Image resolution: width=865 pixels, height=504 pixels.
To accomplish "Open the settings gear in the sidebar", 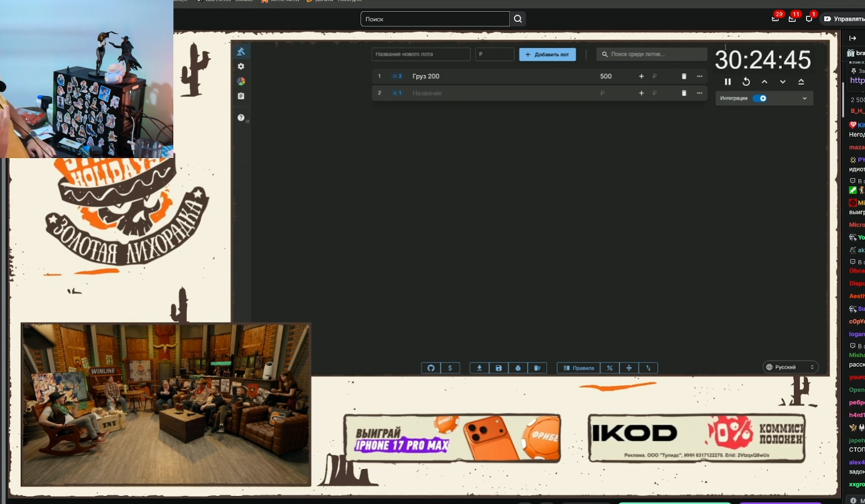I will tap(241, 66).
